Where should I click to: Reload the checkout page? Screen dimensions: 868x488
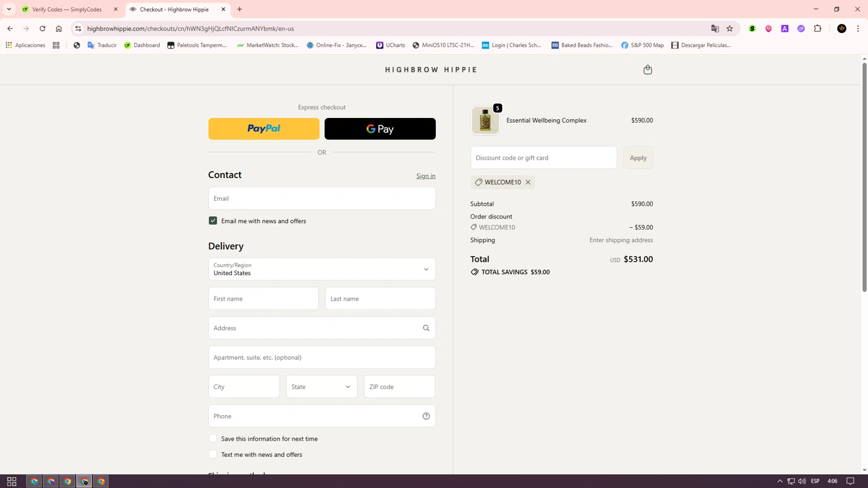click(42, 28)
